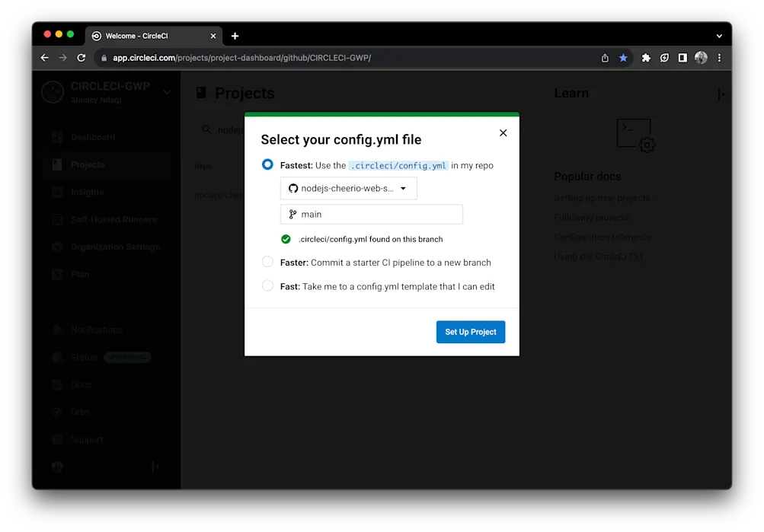Screen dimensions: 764x532
Task: Select the Fast config template radio option
Action: coord(267,285)
